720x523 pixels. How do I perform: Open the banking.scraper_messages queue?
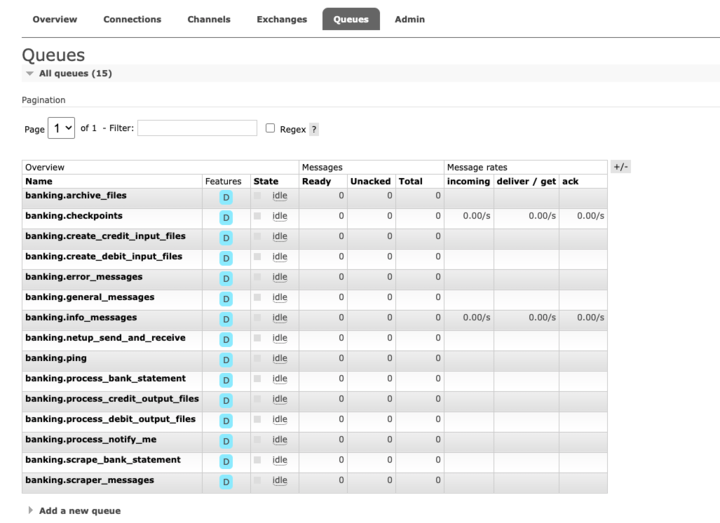(90, 480)
